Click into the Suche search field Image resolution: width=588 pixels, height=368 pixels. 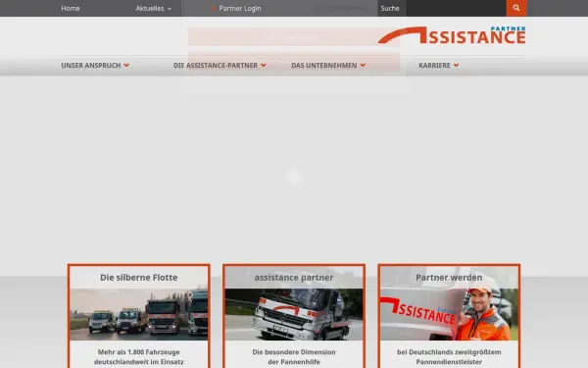[456, 8]
